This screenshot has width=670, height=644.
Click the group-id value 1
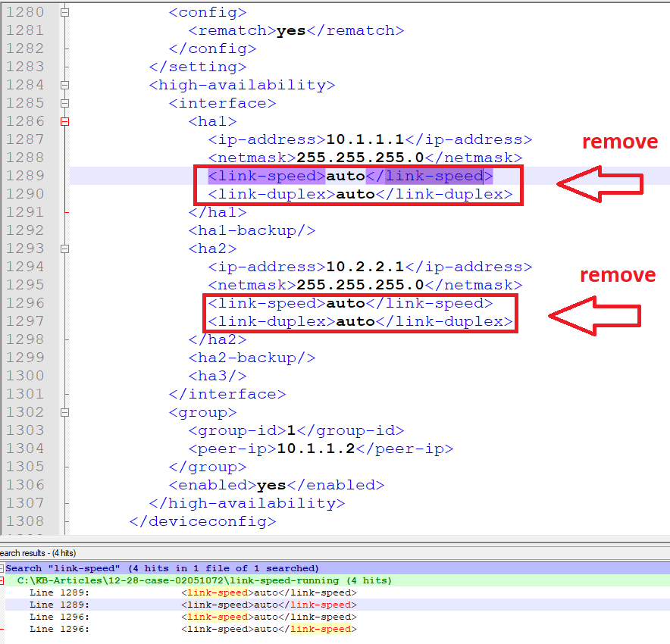pyautogui.click(x=291, y=430)
